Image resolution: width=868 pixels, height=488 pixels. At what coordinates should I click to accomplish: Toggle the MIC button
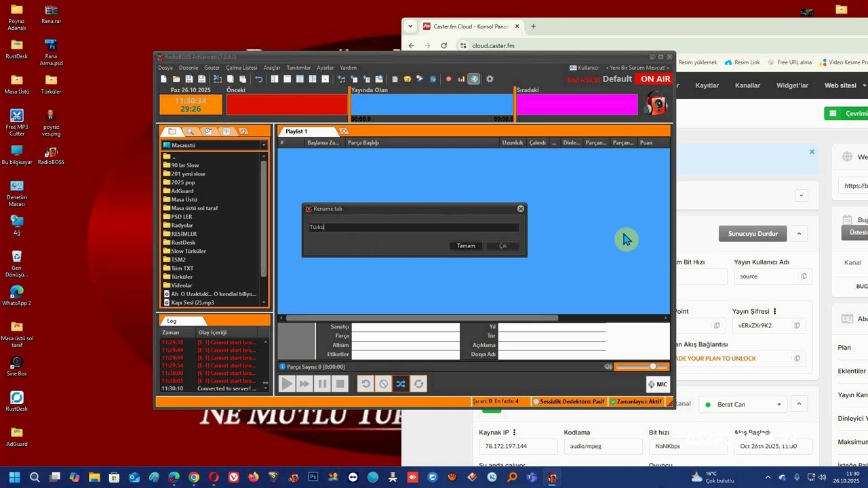pyautogui.click(x=658, y=384)
